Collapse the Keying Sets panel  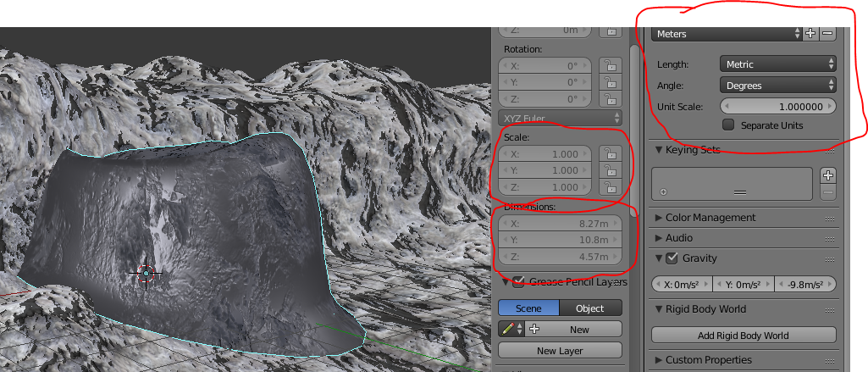(659, 149)
